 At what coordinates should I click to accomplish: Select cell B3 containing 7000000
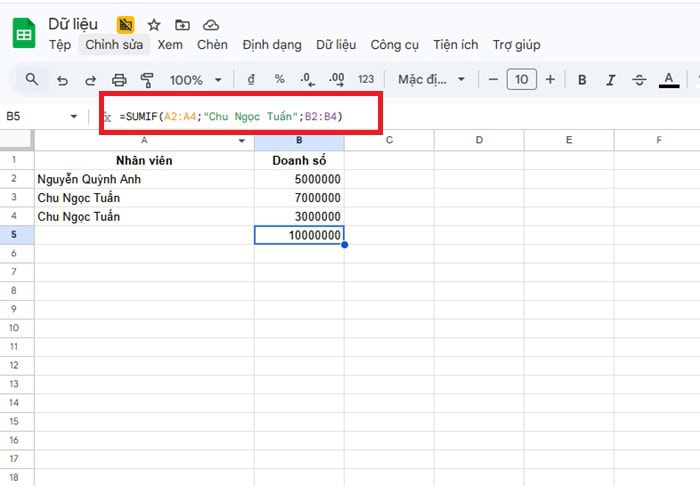click(300, 198)
